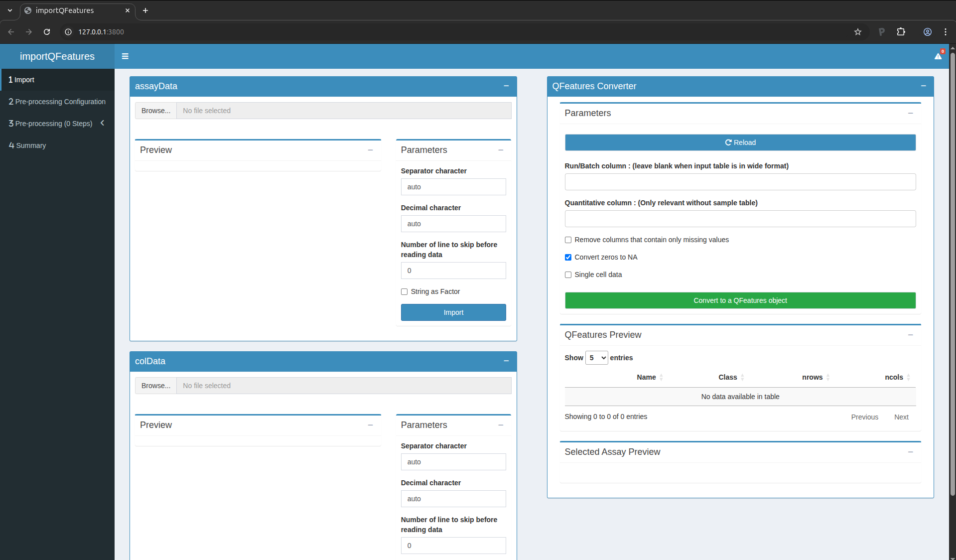Go to the Summary sidebar item

point(57,145)
